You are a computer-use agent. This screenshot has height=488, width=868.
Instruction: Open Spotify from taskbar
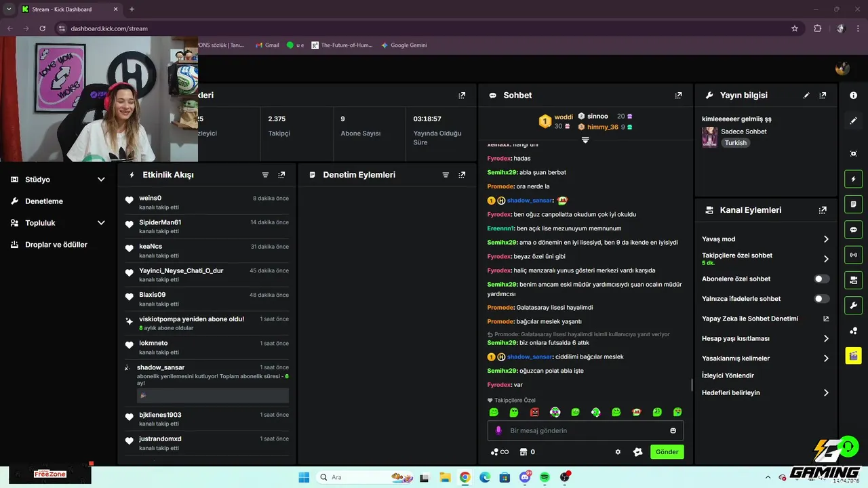point(545,477)
